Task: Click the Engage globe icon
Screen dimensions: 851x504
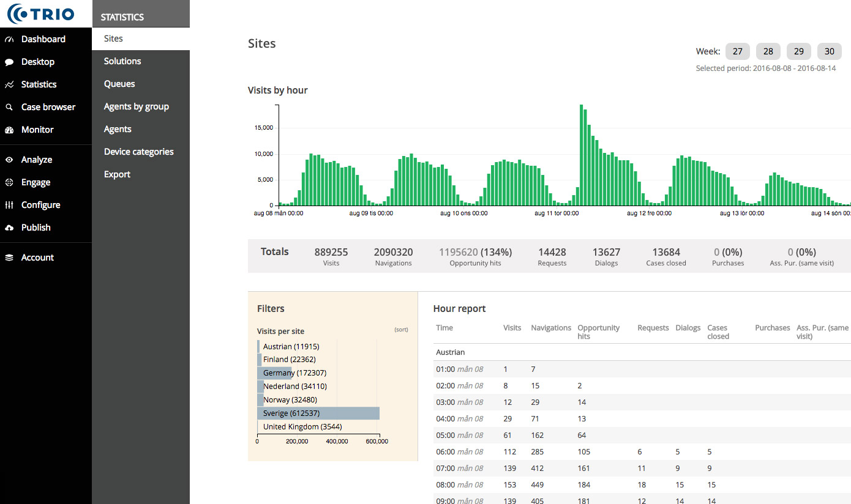Action: tap(9, 182)
